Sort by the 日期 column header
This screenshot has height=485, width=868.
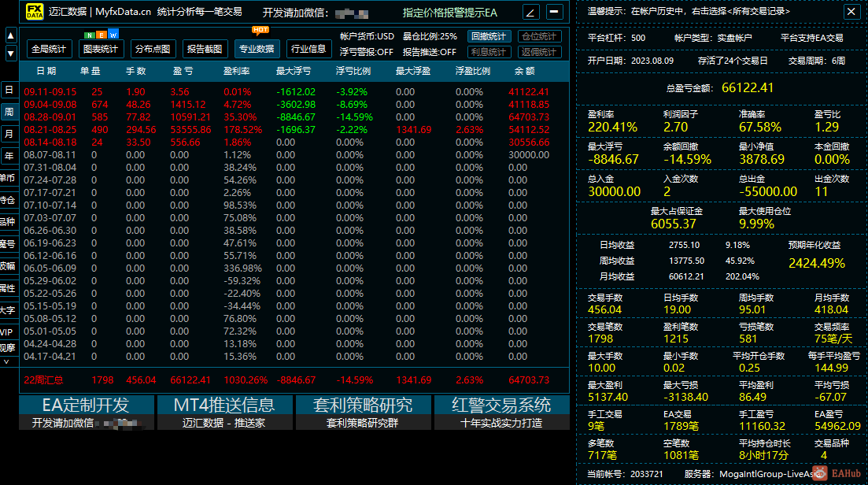[x=46, y=71]
